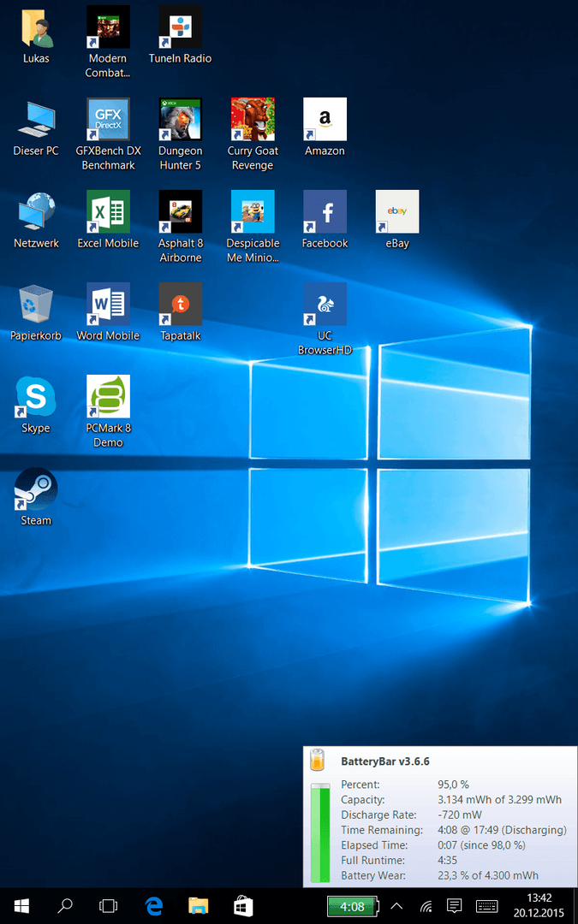
Task: Click Discharge Rate -720 mW
Action: click(x=460, y=815)
